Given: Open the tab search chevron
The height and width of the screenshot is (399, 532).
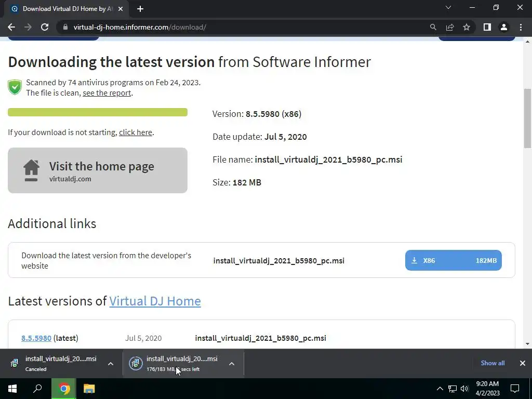Looking at the screenshot, I should [x=448, y=7].
